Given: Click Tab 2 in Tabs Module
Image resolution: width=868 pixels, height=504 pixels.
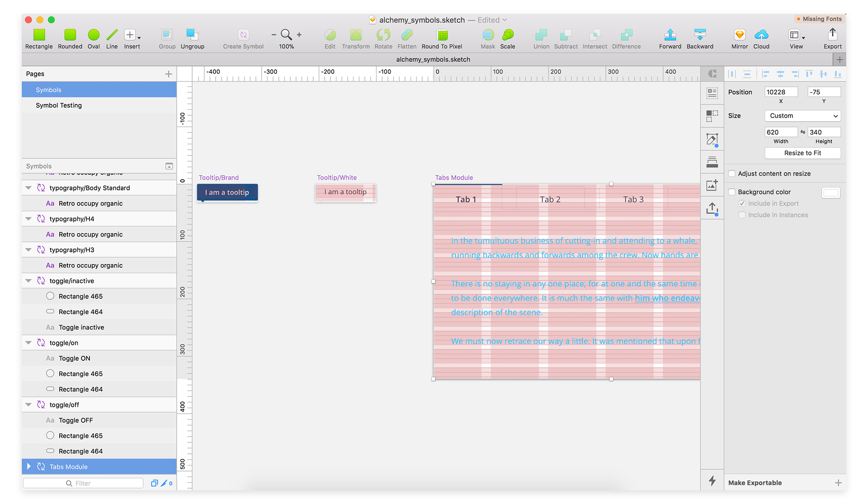Looking at the screenshot, I should (550, 199).
